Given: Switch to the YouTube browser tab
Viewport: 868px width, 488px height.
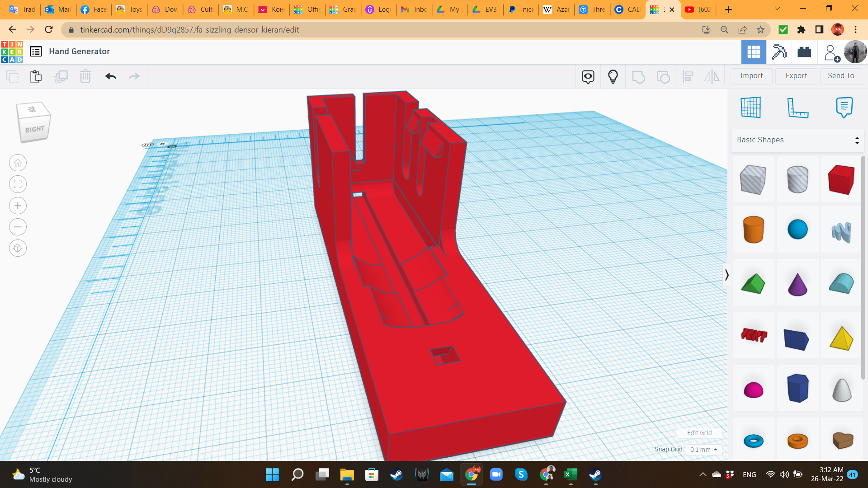Looking at the screenshot, I should click(698, 9).
